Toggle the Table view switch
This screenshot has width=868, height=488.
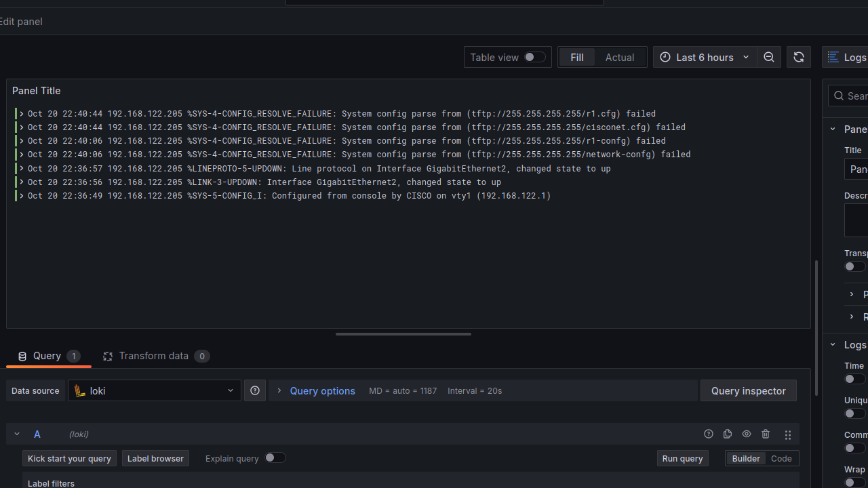pos(534,57)
